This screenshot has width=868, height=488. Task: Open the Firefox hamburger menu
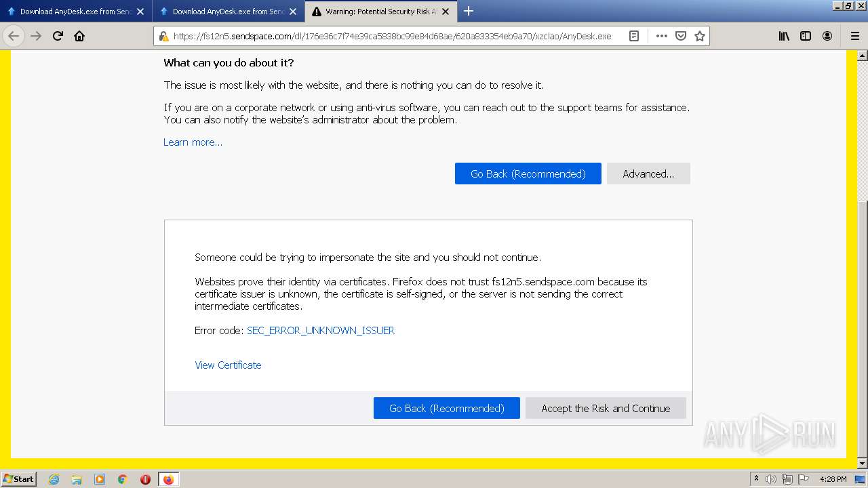coord(854,36)
